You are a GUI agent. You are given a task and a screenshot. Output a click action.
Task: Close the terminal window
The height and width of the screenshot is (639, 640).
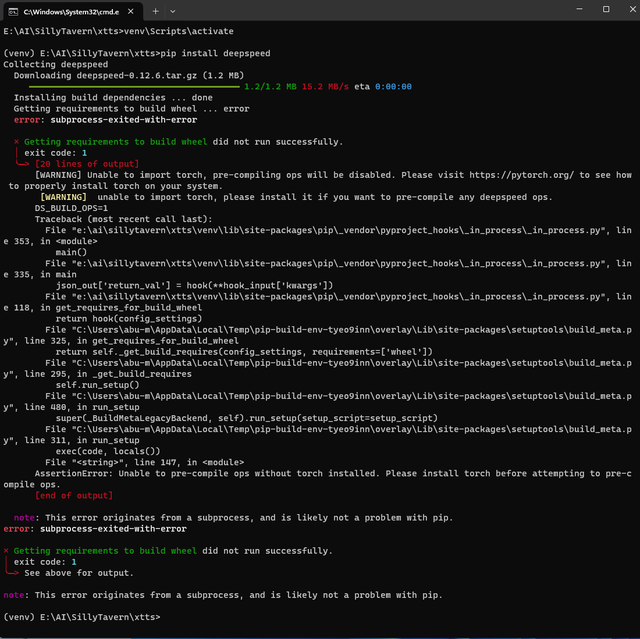click(x=633, y=9)
